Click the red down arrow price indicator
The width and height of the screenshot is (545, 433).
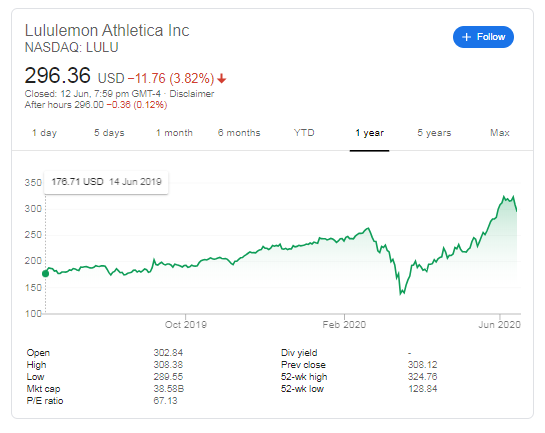(222, 79)
